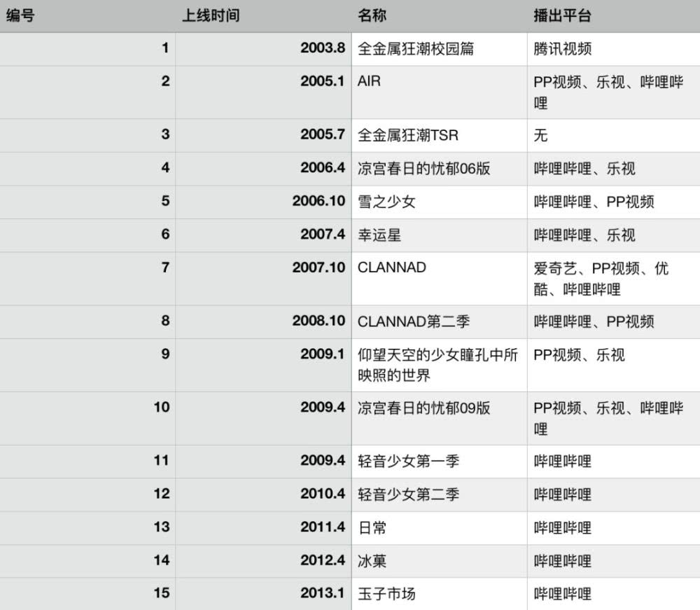700x610 pixels.
Task: Select the cell 仰望天空的少女瞳孔中所映照的世界
Action: (x=440, y=366)
